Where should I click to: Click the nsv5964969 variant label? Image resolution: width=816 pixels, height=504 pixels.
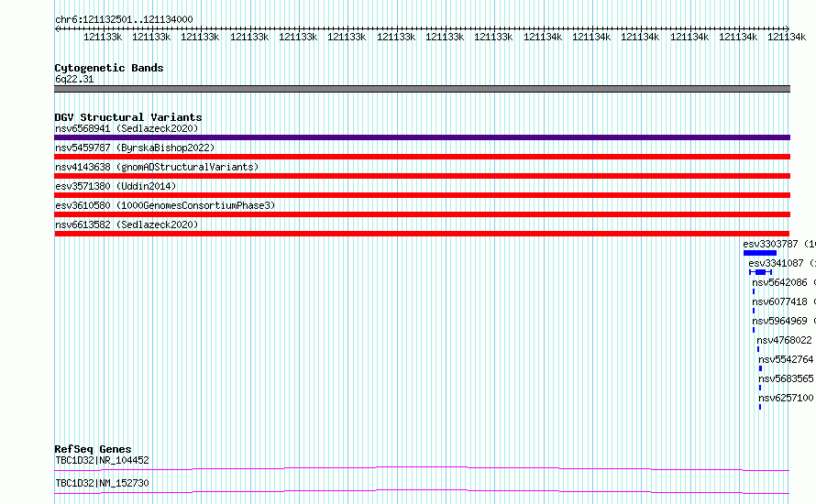click(779, 321)
